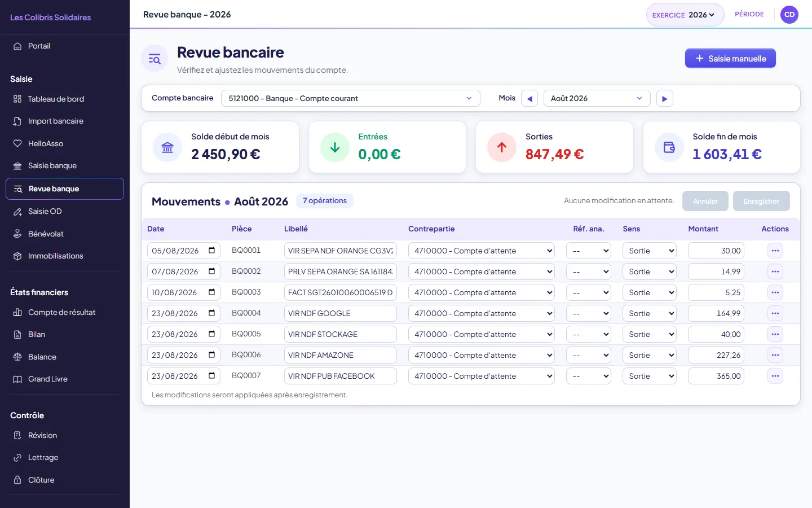
Task: Click the Sorties total 847,49 €
Action: coord(554,154)
